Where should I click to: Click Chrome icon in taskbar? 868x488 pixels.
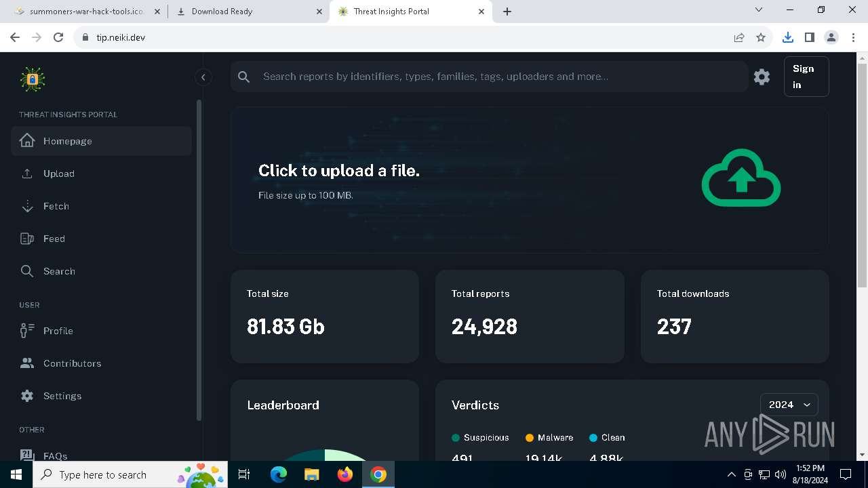pyautogui.click(x=378, y=474)
